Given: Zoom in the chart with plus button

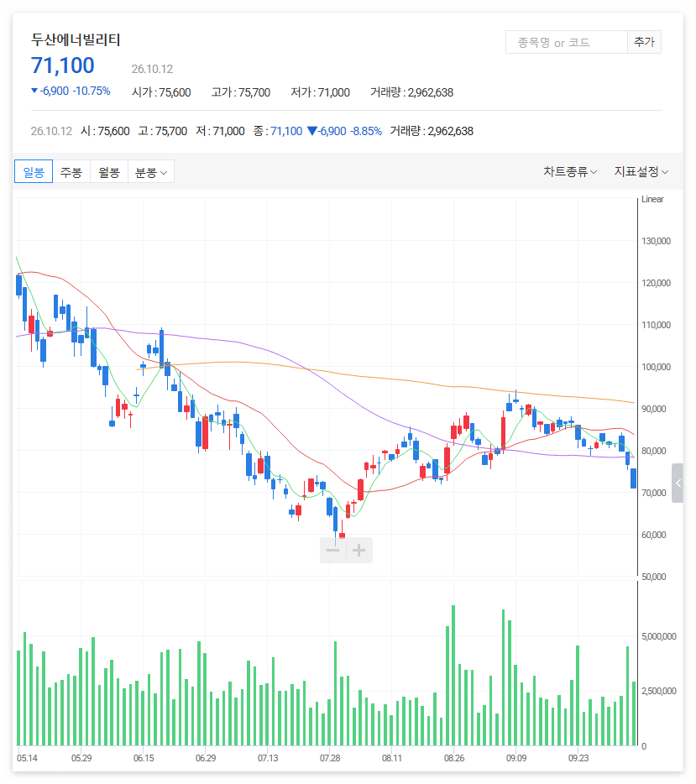Looking at the screenshot, I should click(359, 551).
